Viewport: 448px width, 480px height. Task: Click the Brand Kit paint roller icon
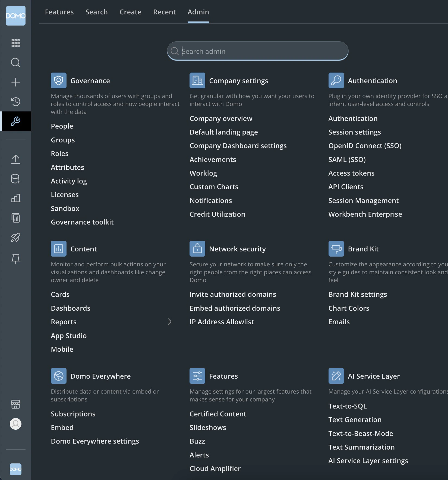coord(336,249)
